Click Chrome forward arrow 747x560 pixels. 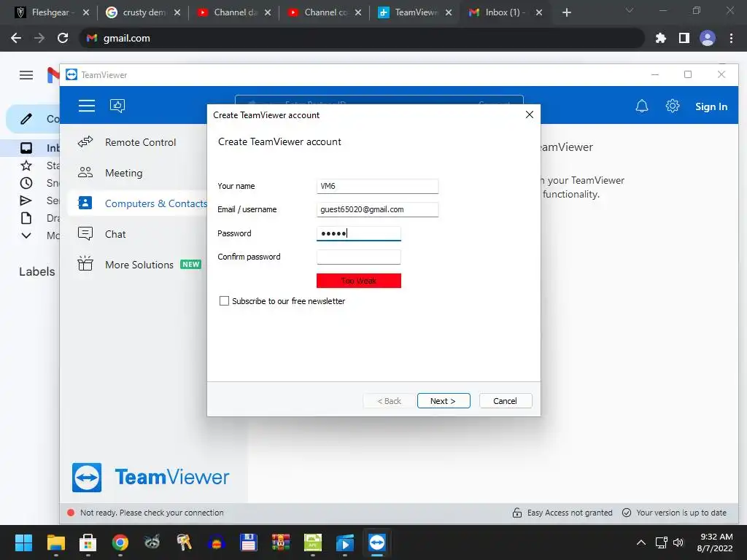click(39, 38)
